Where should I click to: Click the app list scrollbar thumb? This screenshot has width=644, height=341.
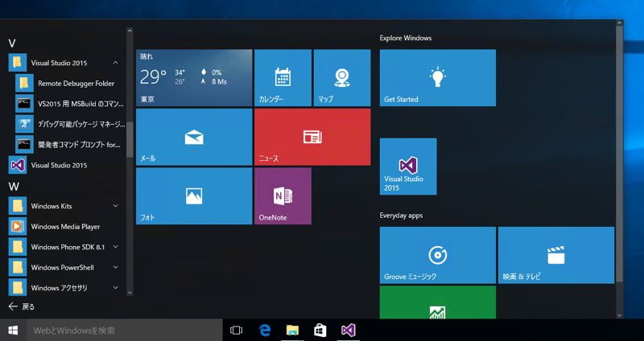[x=130, y=139]
